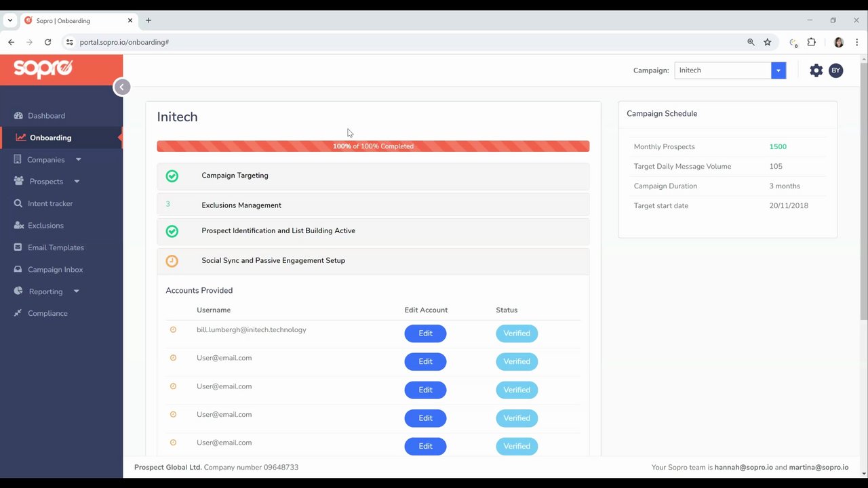This screenshot has height=488, width=868.
Task: Click the Username column header
Action: pos(214,310)
